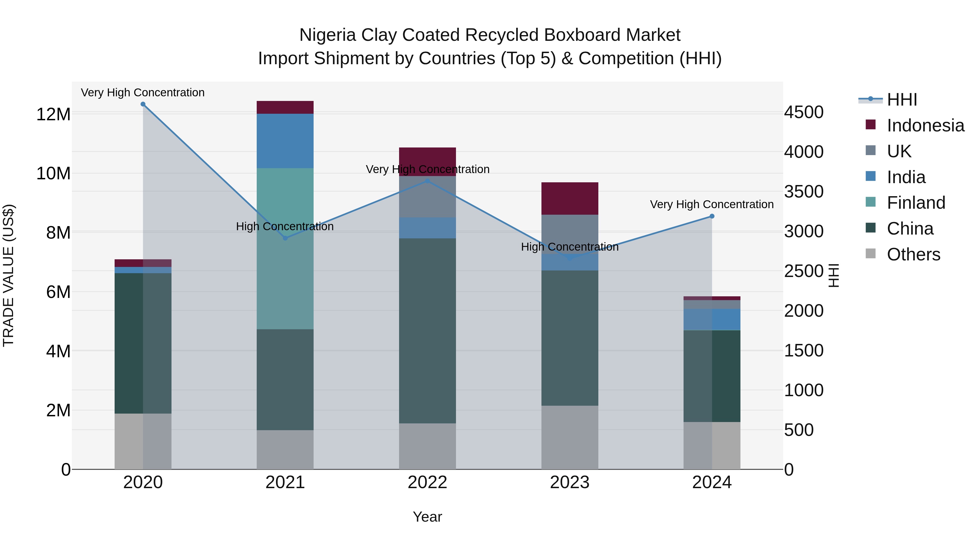Select the 2024 HHI data point
This screenshot has height=551, width=980.
point(712,216)
